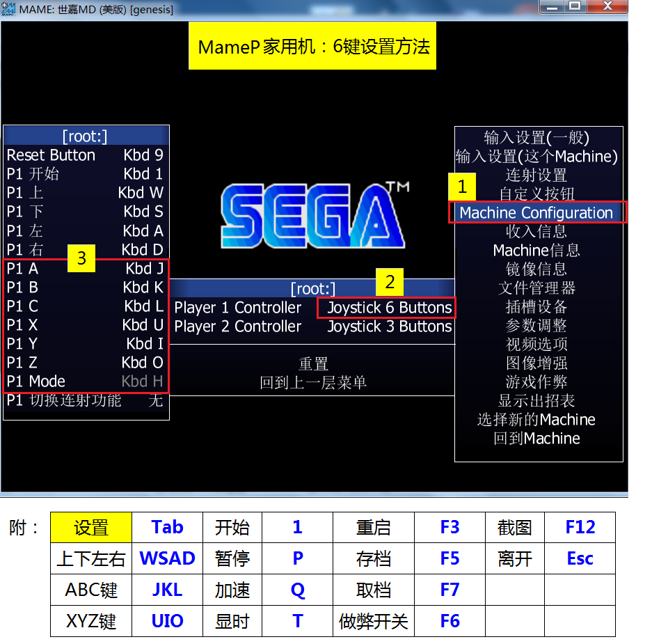
Task: Select P1 A input row
Action: tap(86, 269)
